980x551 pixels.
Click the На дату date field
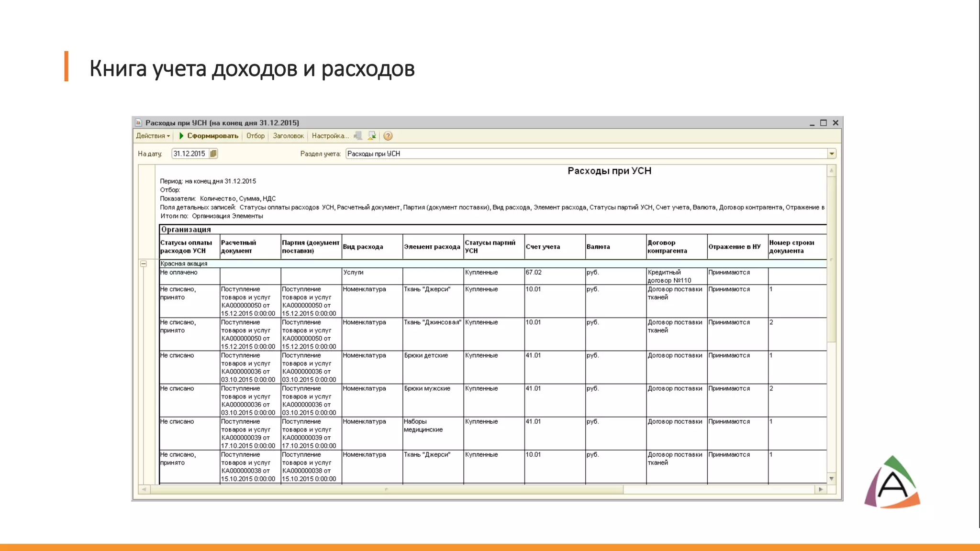(x=190, y=154)
